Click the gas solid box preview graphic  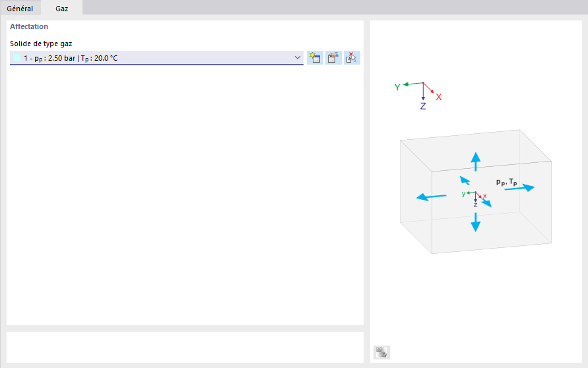[476, 192]
